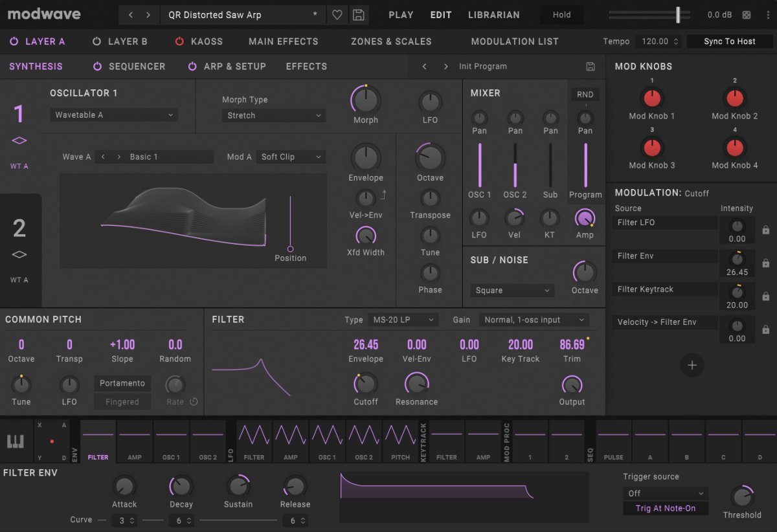The width and height of the screenshot is (777, 532).
Task: Open the Mod A Soft Clip dropdown
Action: 291,157
